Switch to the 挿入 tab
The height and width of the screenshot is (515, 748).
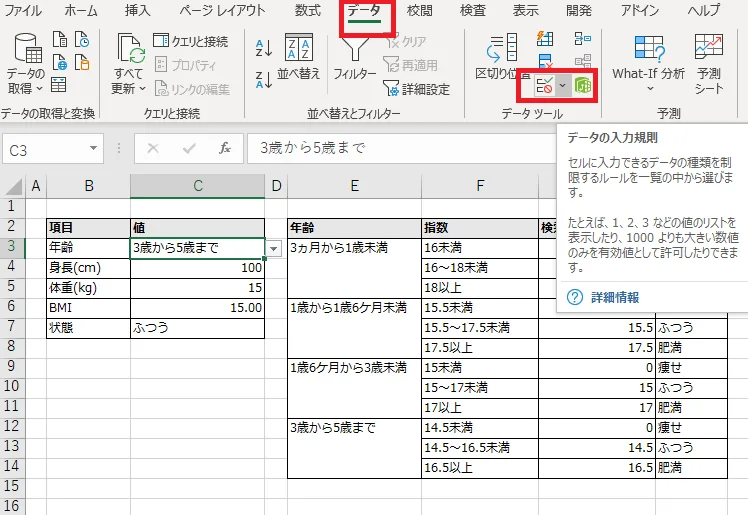pyautogui.click(x=137, y=10)
